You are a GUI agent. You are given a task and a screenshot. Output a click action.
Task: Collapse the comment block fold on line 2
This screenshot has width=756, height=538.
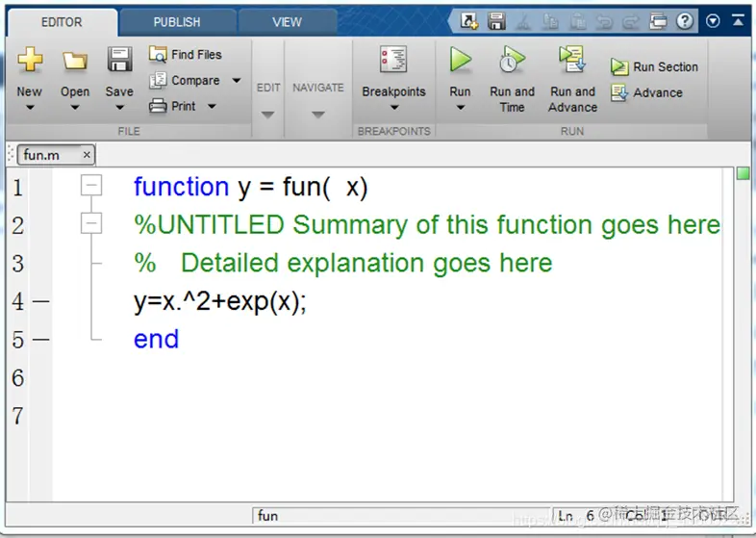pos(91,223)
